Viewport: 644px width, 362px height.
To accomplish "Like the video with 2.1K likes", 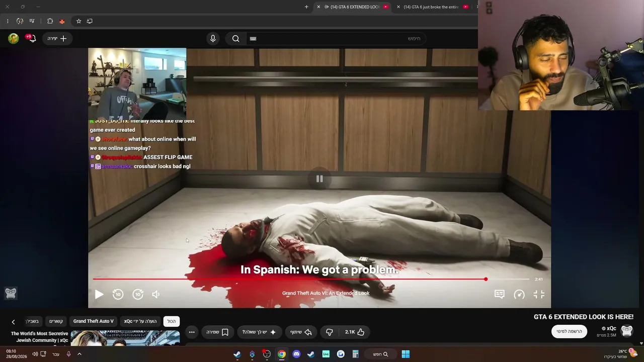I will [x=355, y=332].
